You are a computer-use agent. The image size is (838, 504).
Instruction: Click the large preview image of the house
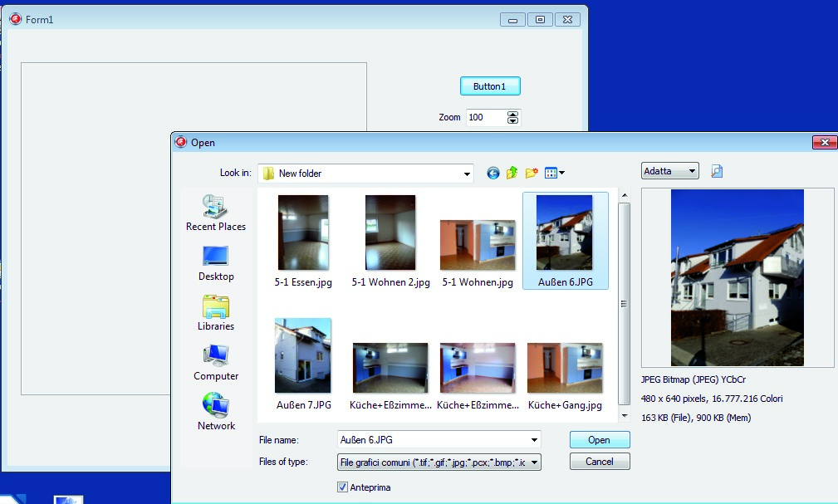pyautogui.click(x=737, y=278)
